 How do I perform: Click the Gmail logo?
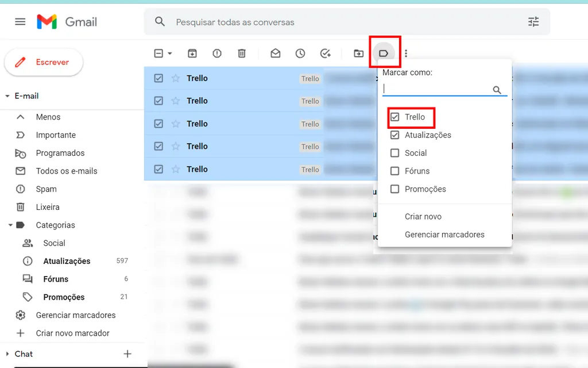(x=67, y=22)
